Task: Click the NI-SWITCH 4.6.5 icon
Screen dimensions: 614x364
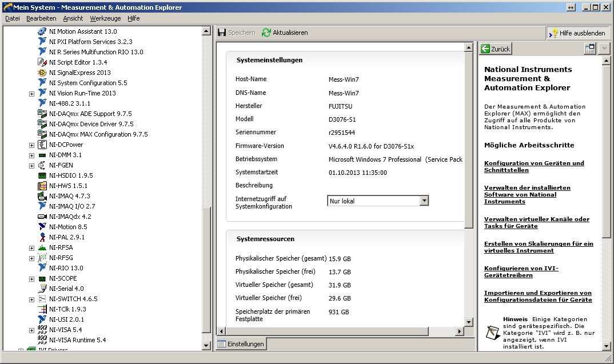Action: (42, 299)
